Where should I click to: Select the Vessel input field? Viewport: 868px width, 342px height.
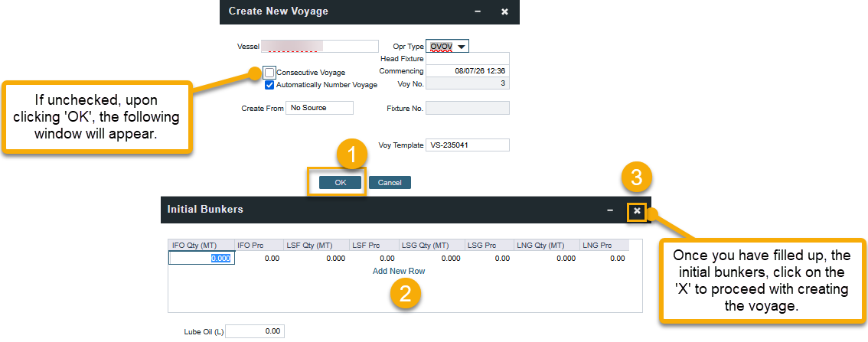pos(320,46)
